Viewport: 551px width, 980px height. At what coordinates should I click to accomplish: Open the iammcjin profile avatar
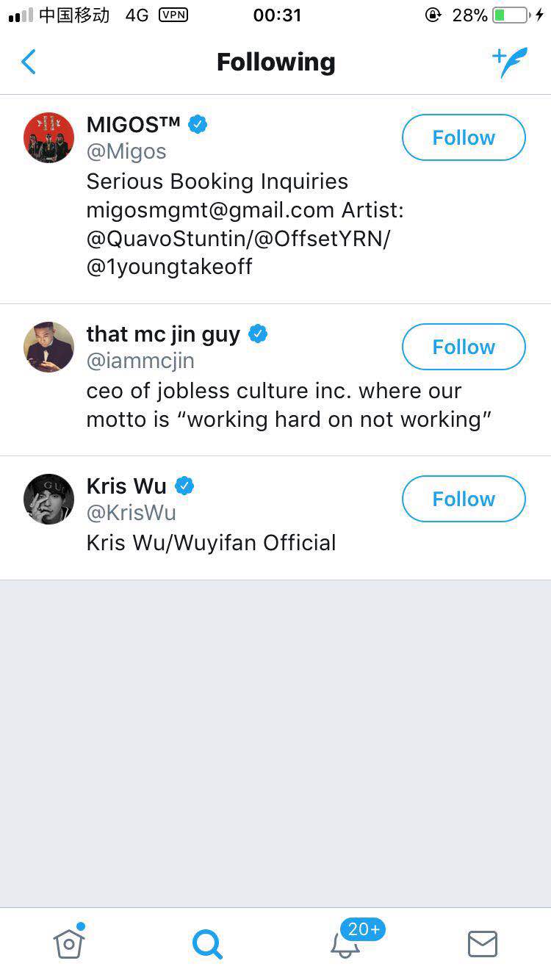pos(48,347)
